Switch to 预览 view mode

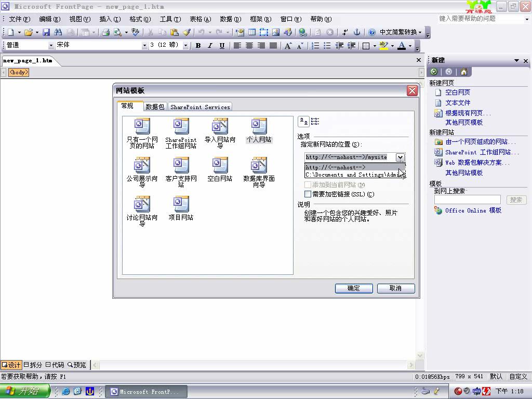point(77,365)
